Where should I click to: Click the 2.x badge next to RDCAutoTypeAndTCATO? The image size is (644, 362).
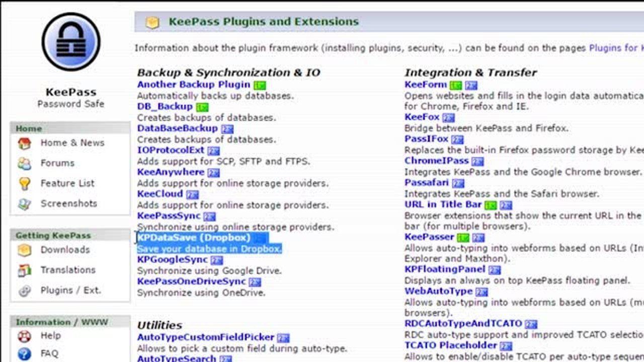click(531, 324)
